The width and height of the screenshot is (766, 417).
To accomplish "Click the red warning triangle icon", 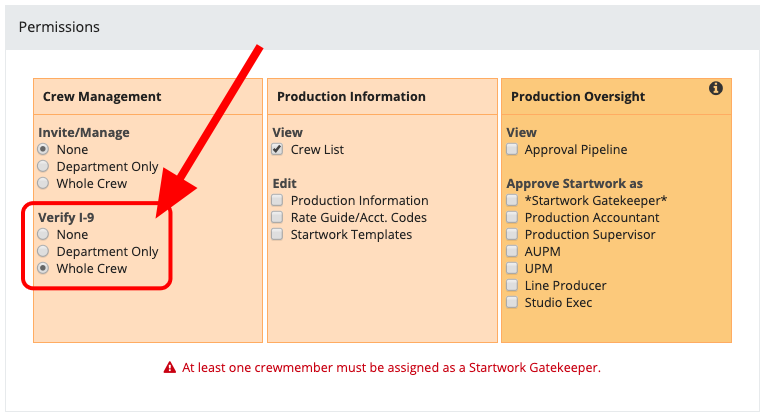I will pos(170,368).
